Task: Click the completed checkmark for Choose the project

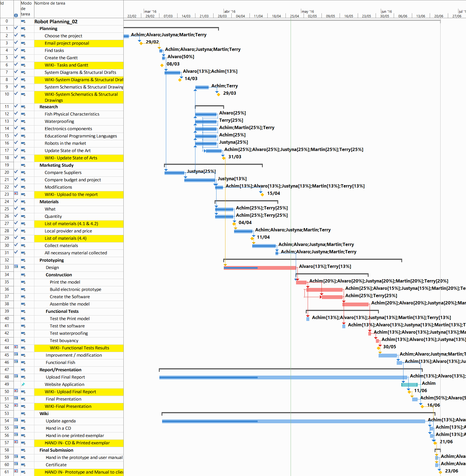Action: [16, 35]
